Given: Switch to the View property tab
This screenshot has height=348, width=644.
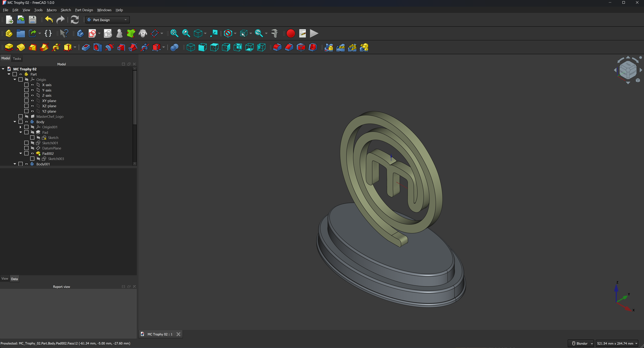Looking at the screenshot, I should (5, 278).
